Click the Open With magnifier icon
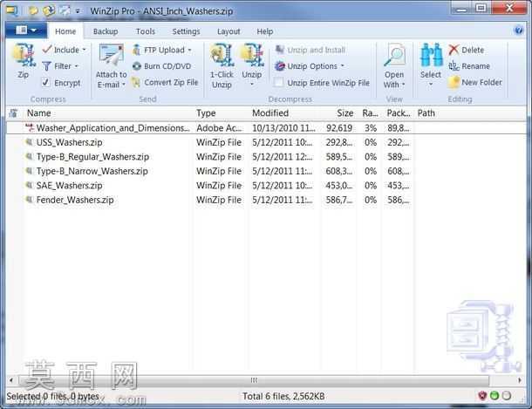 [394, 55]
